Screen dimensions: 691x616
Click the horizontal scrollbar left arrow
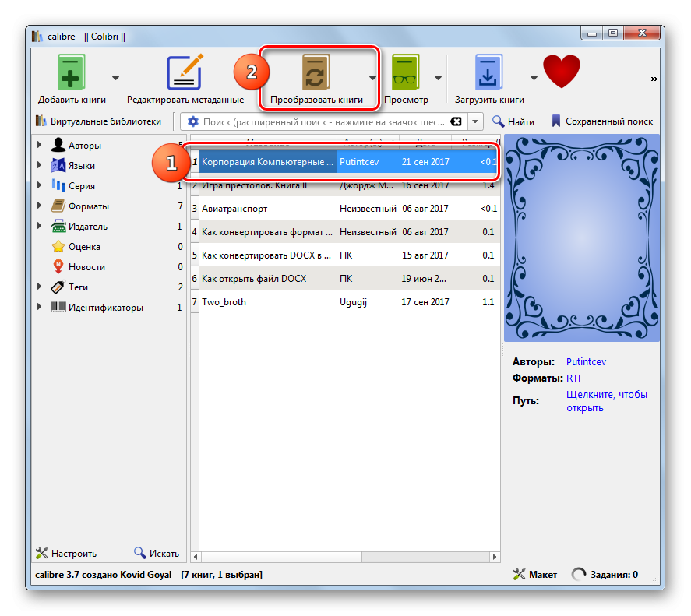(x=196, y=557)
